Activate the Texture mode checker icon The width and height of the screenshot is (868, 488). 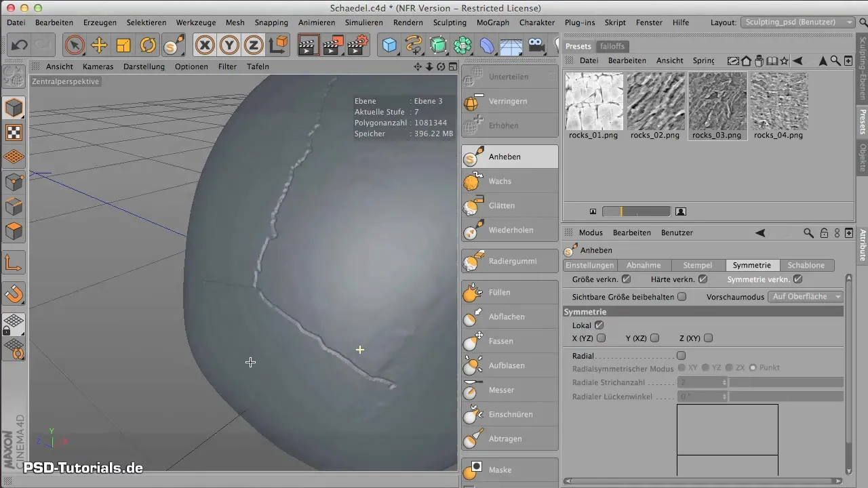click(x=14, y=132)
